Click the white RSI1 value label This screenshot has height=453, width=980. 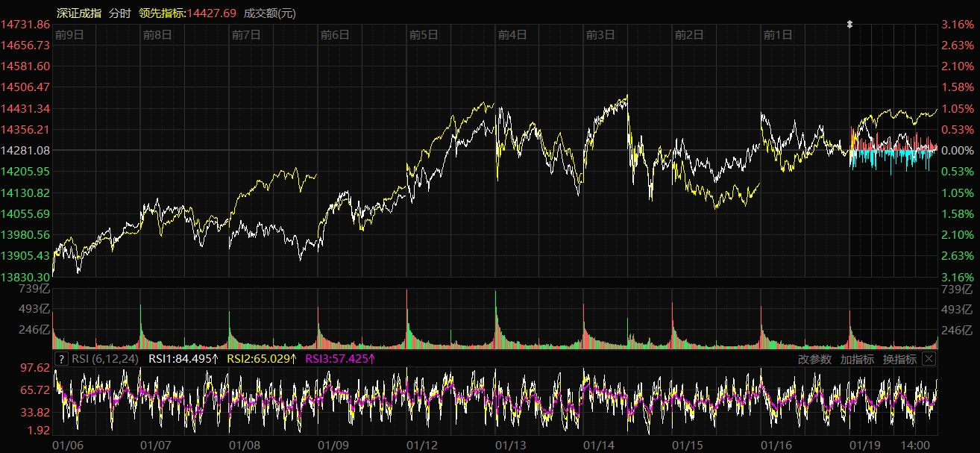click(x=183, y=359)
